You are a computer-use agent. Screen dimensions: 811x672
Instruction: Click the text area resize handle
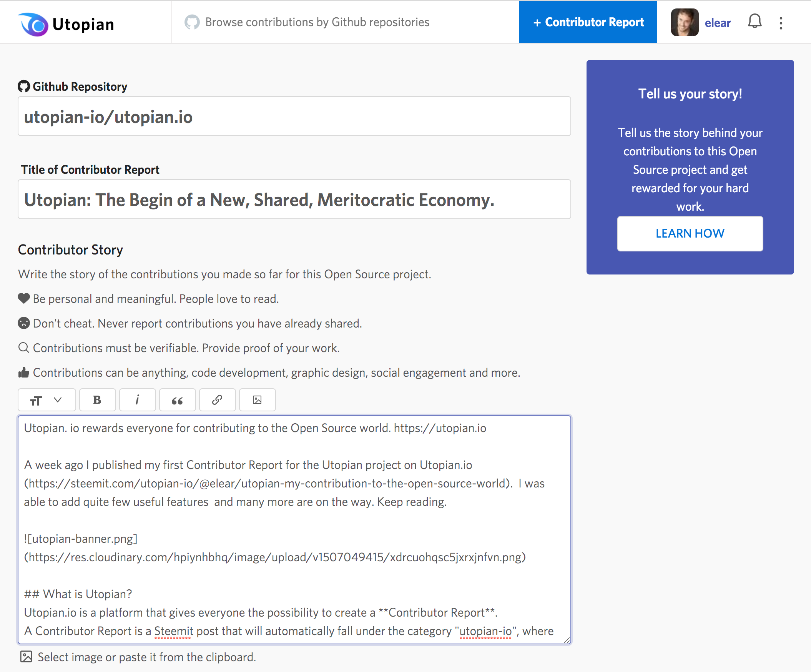[x=567, y=640]
